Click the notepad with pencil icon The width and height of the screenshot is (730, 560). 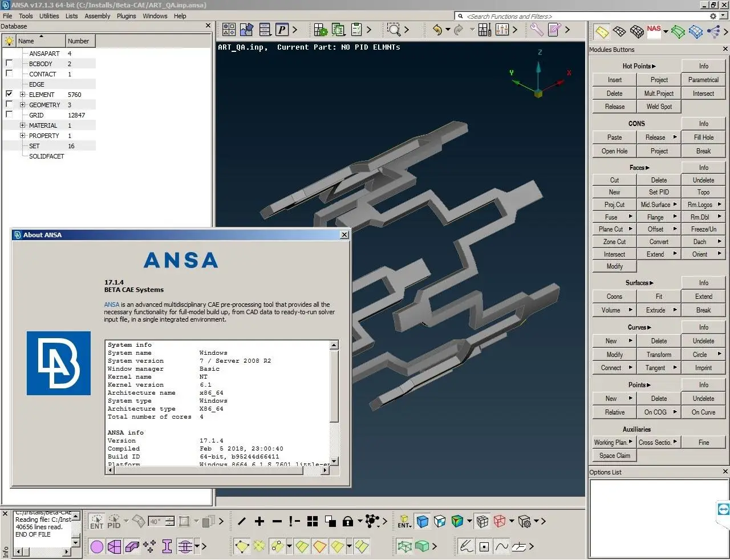tap(554, 30)
